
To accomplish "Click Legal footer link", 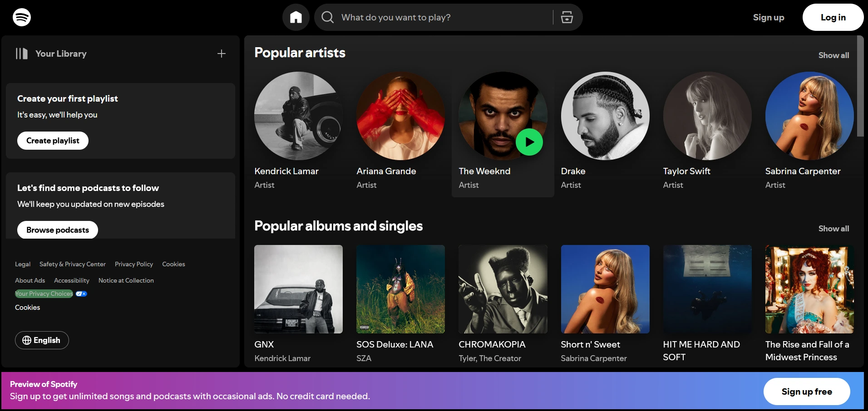I will 23,264.
